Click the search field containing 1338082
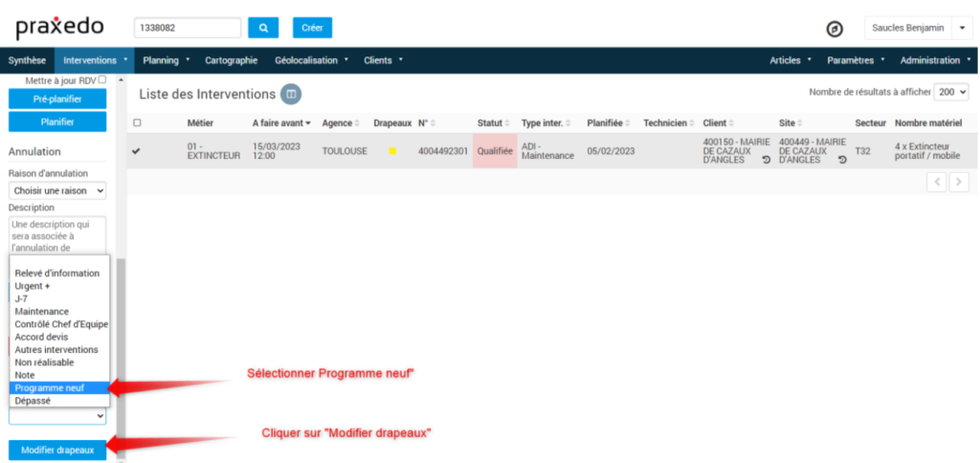Viewport: 980px width, 463px height. pos(188,28)
